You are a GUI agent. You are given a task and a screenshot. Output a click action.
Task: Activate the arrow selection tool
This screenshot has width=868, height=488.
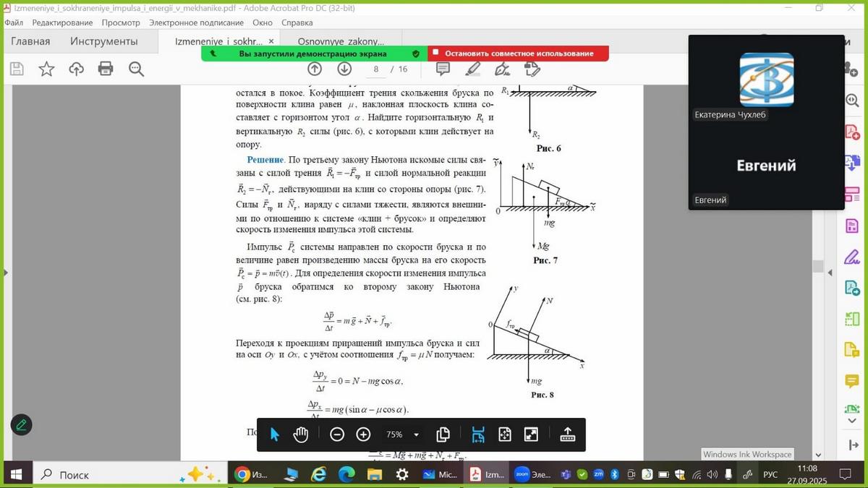(x=275, y=435)
